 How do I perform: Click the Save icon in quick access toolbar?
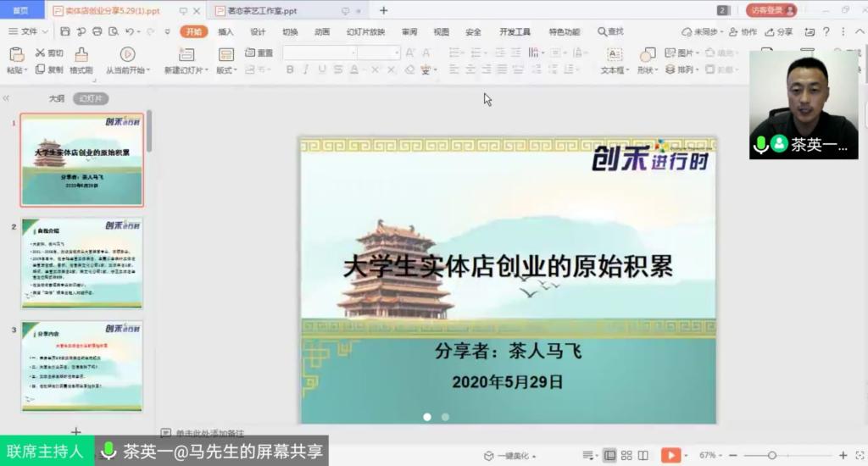pyautogui.click(x=65, y=31)
